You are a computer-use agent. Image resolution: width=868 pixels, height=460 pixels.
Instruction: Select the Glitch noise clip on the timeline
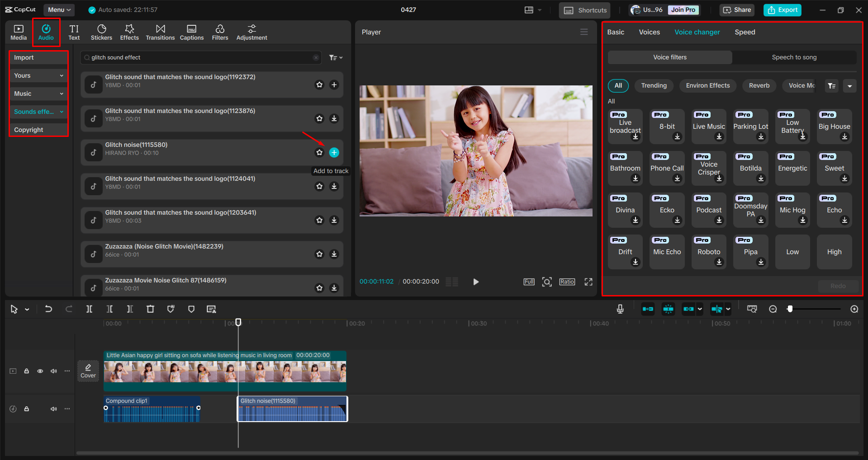click(x=292, y=408)
